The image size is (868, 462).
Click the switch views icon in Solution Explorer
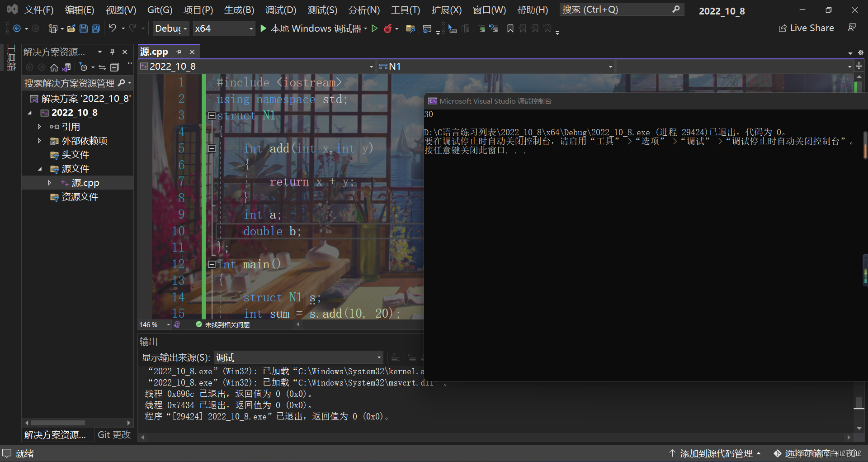66,67
